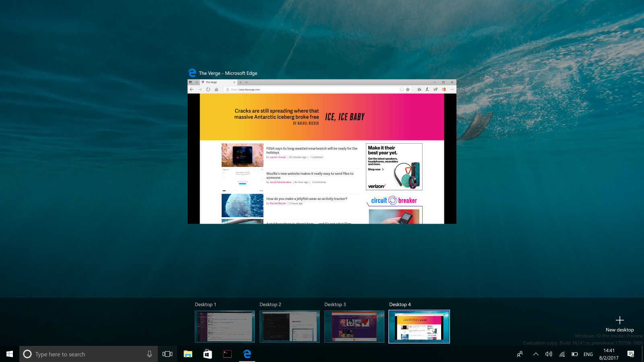Click the Office extension icon in Edge
644x362 pixels.
click(x=444, y=89)
